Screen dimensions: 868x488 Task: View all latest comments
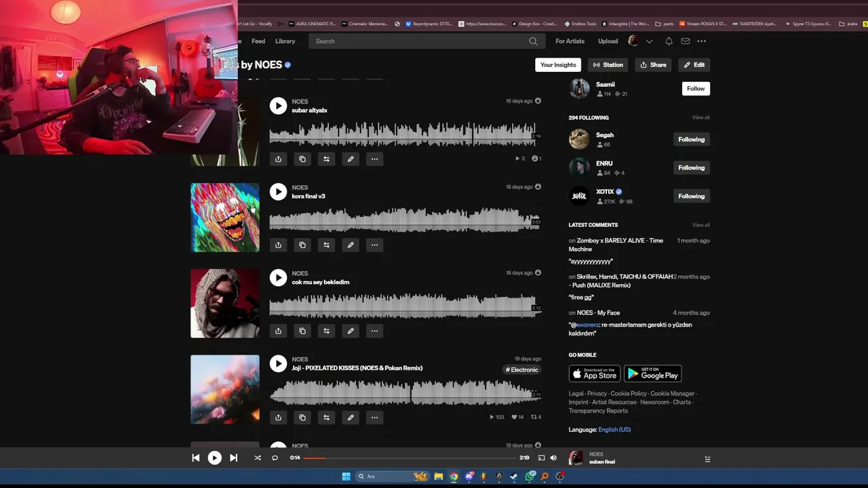coord(701,225)
